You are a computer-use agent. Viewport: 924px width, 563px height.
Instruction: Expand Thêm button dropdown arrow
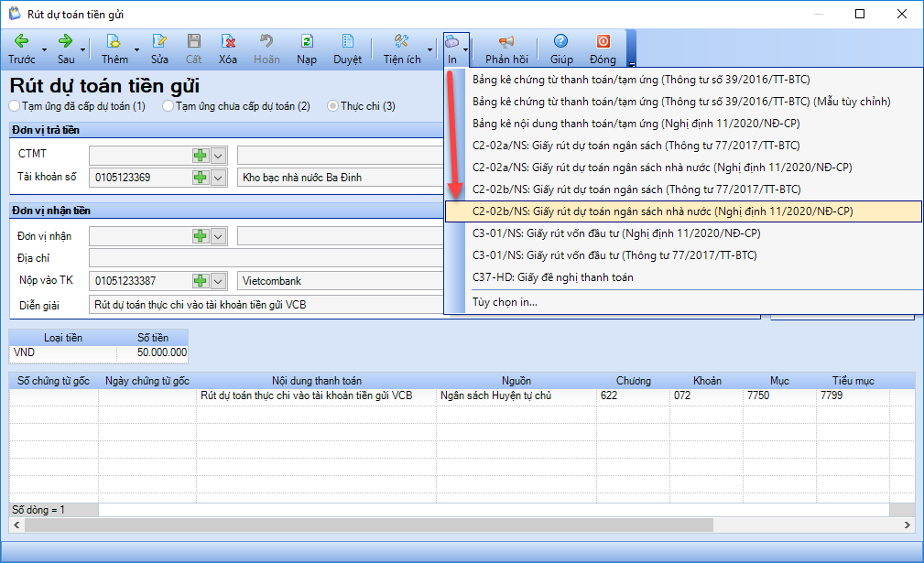(x=136, y=50)
